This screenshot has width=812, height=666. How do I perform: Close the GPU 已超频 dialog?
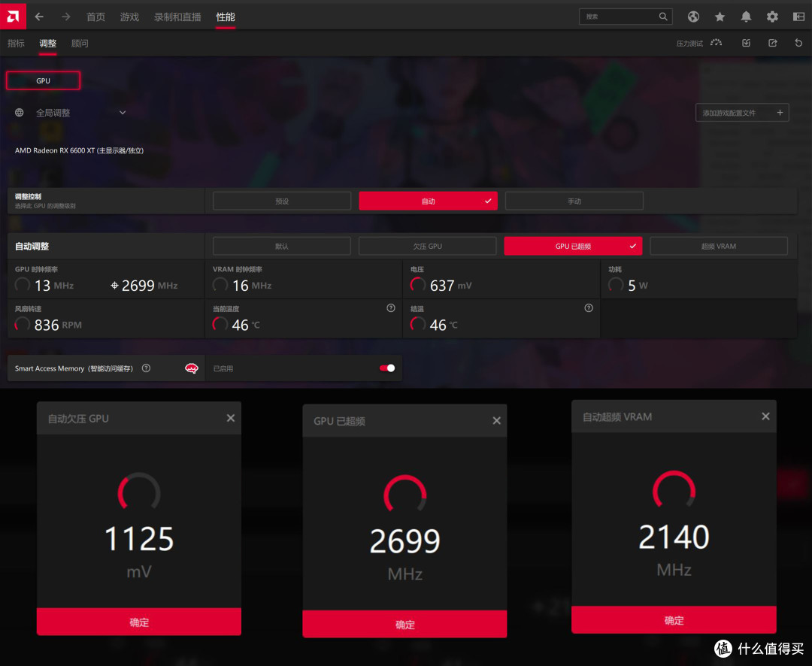click(497, 420)
